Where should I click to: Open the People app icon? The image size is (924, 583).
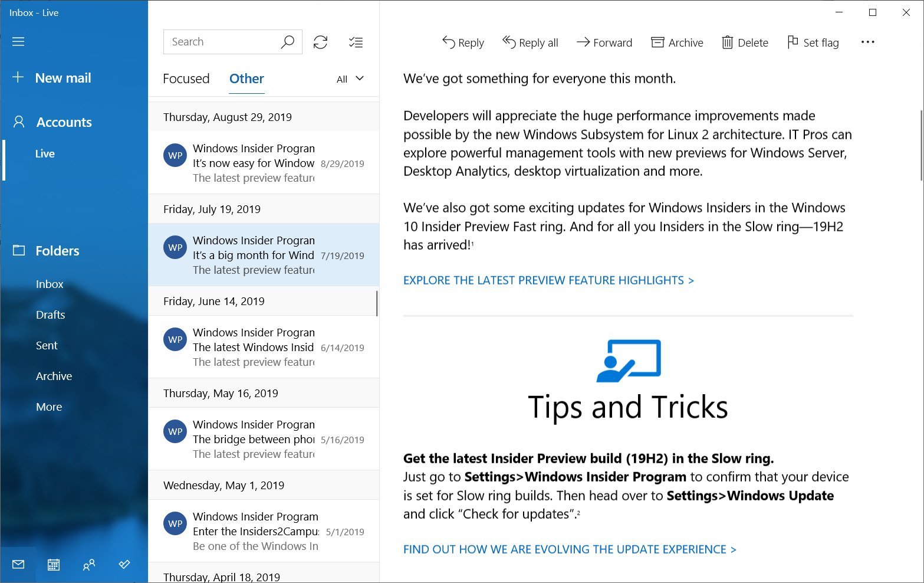(89, 565)
